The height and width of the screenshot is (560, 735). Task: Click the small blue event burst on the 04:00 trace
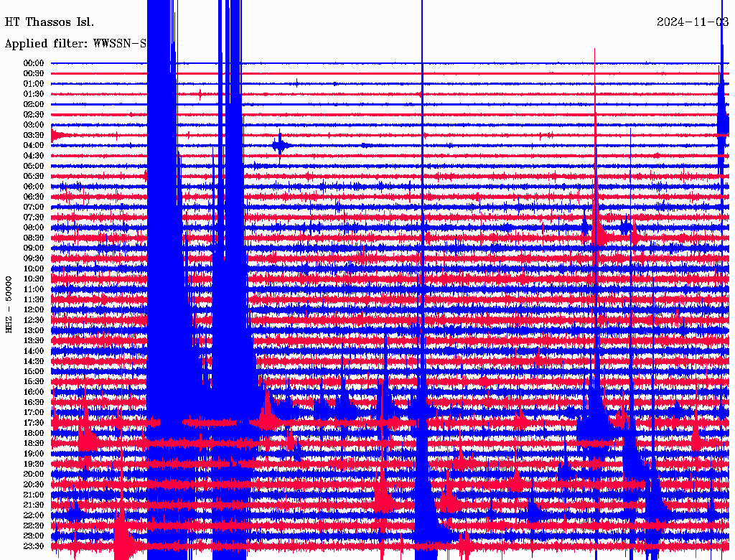(x=280, y=146)
